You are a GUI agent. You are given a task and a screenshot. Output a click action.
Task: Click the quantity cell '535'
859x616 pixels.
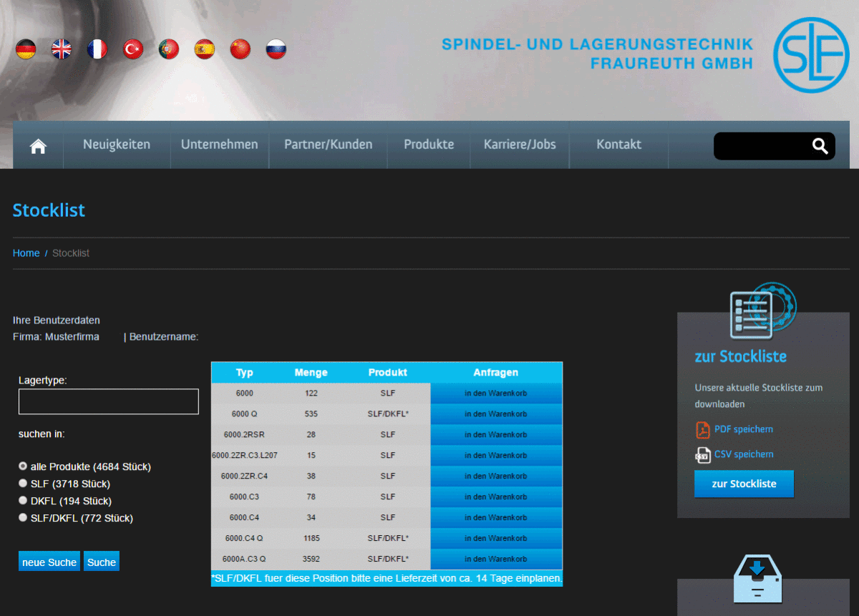coord(311,414)
